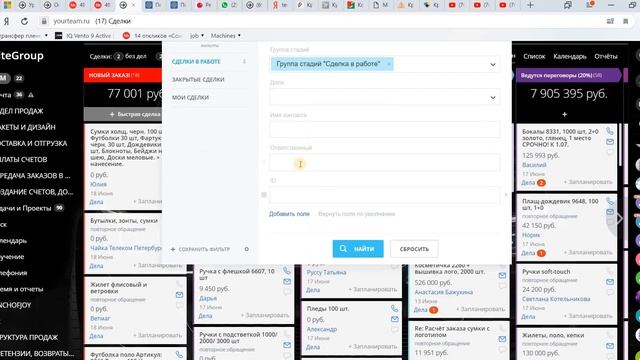Click the Сбросить reset button
The height and width of the screenshot is (360, 640).
tap(414, 249)
